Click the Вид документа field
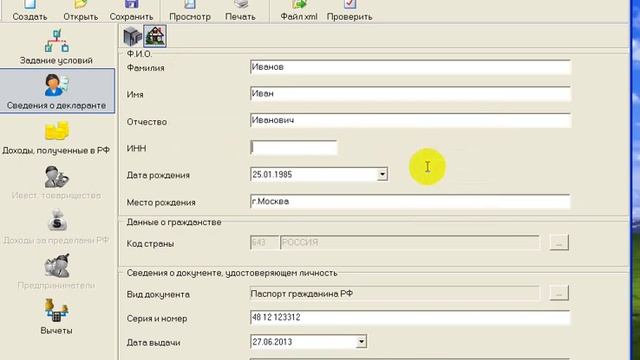 click(394, 293)
